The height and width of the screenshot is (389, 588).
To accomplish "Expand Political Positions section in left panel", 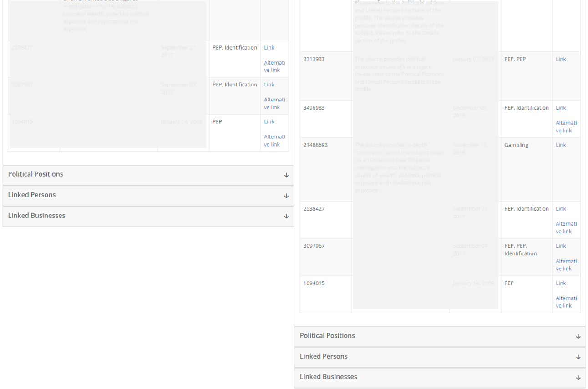I will [148, 175].
